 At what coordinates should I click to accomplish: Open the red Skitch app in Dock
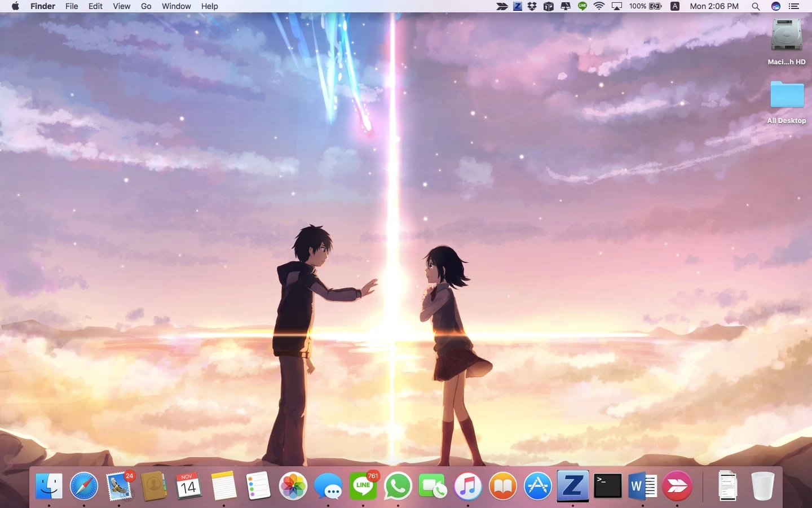(678, 486)
